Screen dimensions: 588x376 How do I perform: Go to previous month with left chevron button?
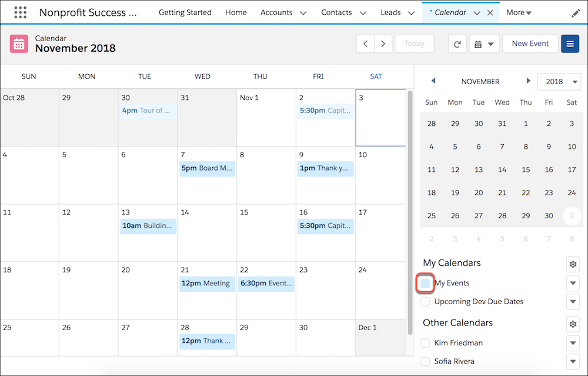(x=365, y=44)
